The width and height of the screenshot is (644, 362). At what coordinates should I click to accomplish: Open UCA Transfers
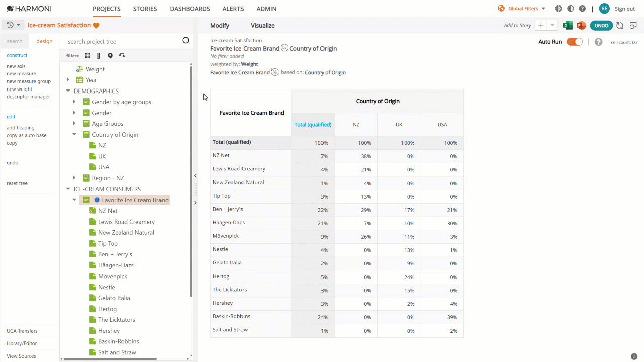[x=22, y=331]
